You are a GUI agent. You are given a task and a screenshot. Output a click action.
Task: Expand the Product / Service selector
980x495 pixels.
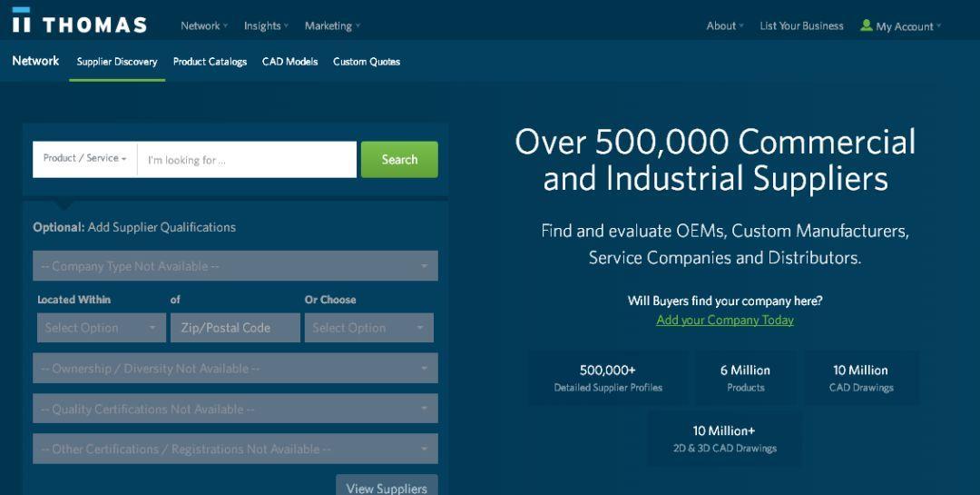(85, 159)
